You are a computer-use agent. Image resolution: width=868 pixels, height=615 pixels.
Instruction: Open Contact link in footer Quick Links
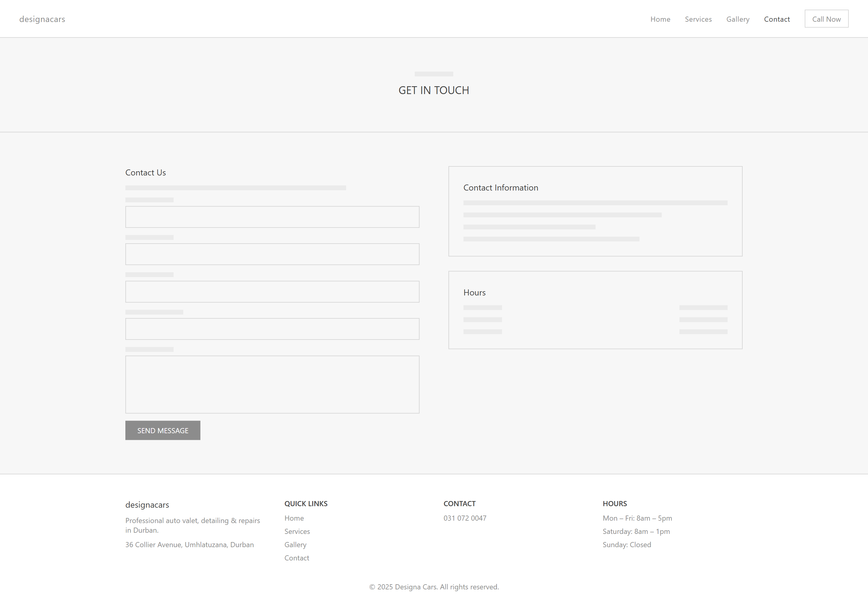[296, 557]
